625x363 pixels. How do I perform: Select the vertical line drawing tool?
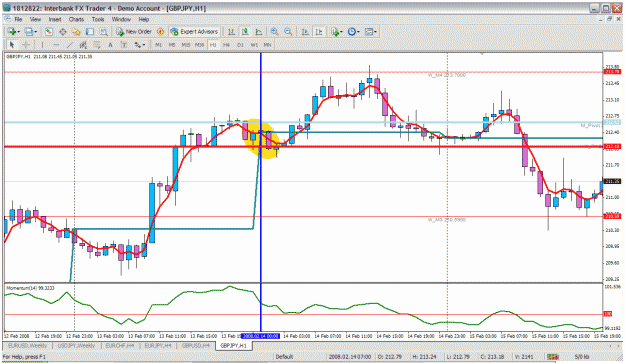coord(42,45)
